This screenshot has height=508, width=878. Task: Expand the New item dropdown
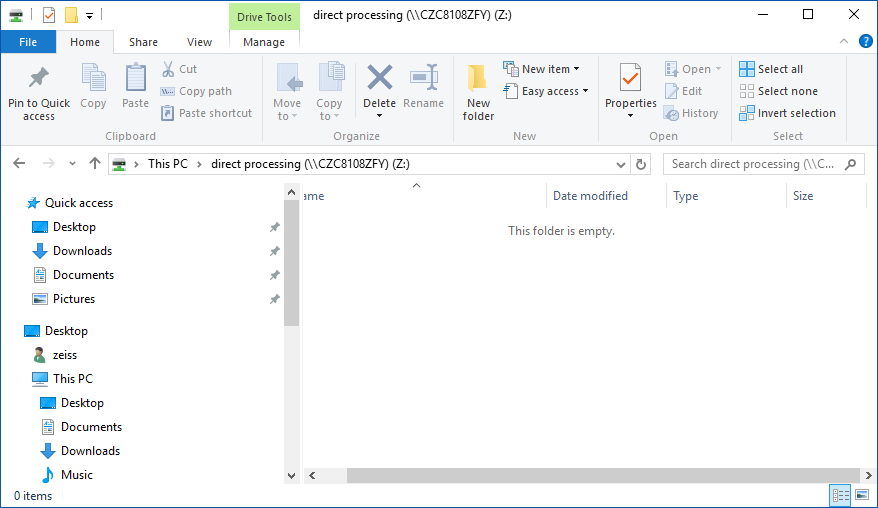click(x=546, y=69)
